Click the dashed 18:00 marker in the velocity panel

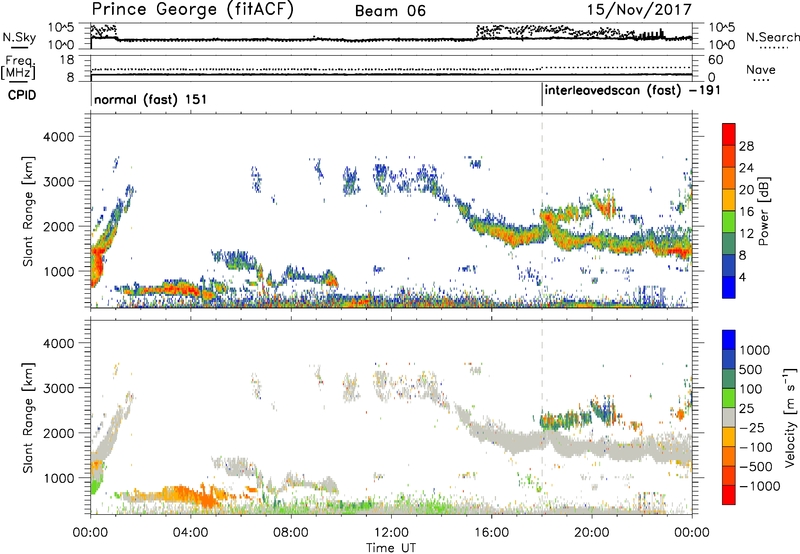tap(542, 417)
